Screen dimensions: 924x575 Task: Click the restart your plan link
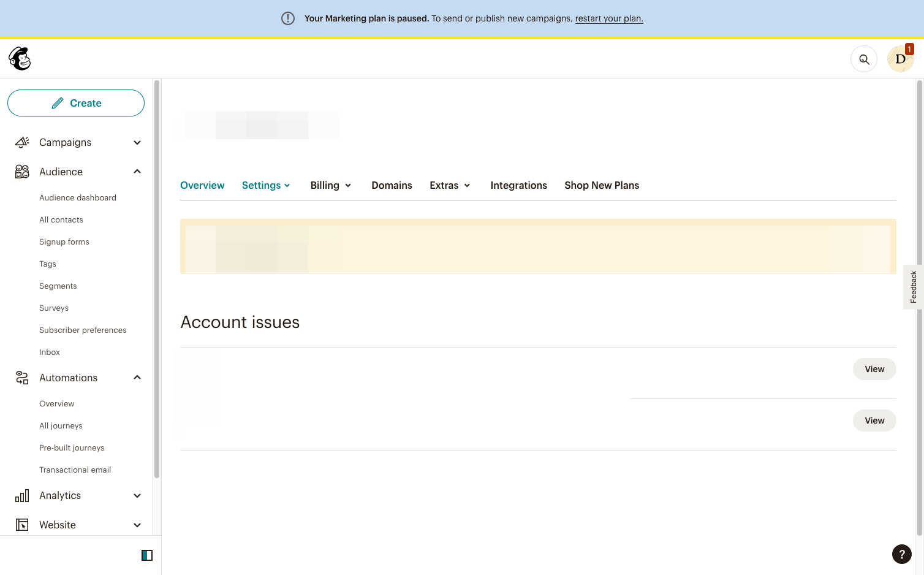(609, 18)
